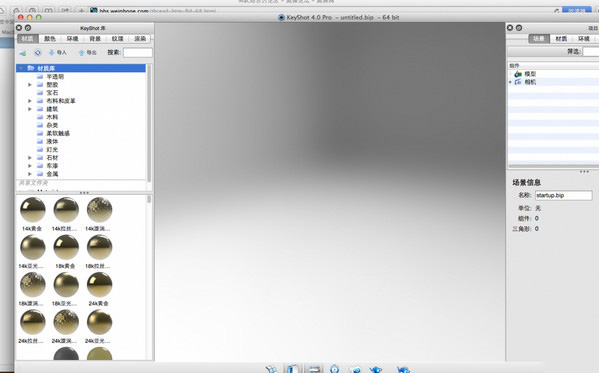Close the KeyShot library panel

click(x=19, y=28)
